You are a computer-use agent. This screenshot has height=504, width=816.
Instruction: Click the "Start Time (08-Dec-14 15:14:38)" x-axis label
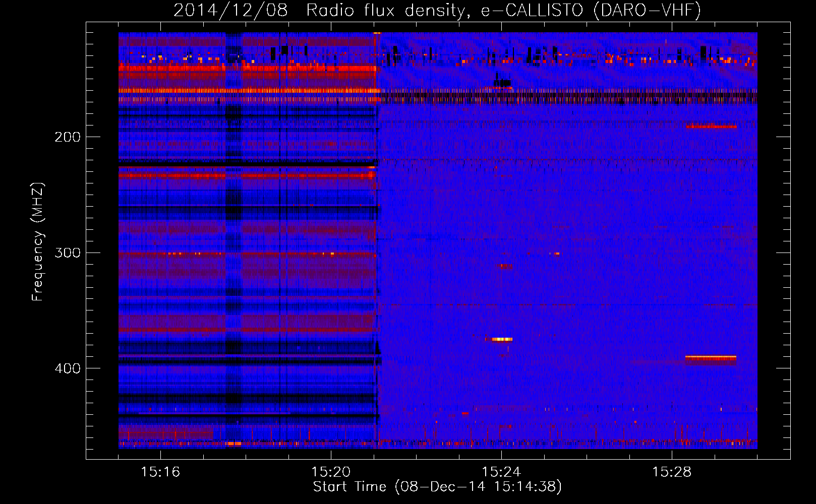[437, 487]
